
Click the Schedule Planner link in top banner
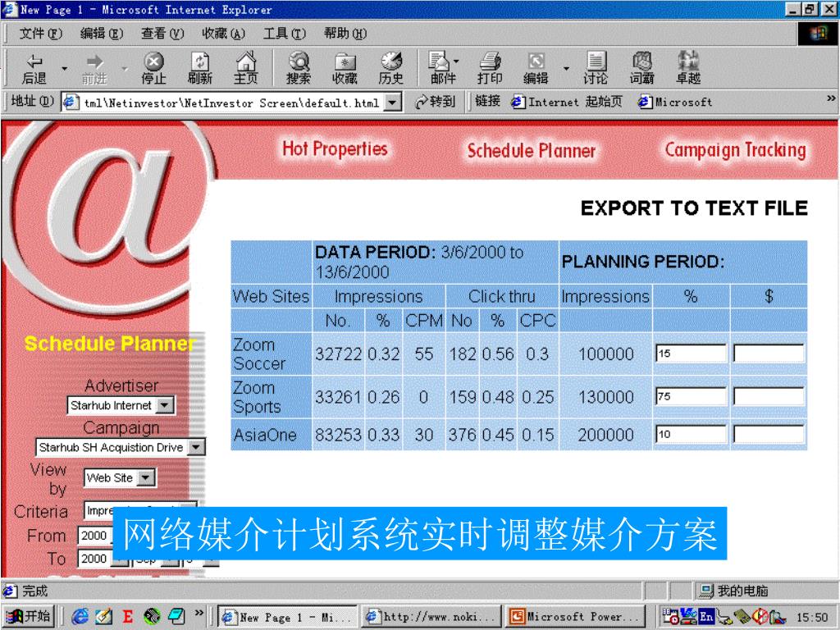[x=532, y=151]
